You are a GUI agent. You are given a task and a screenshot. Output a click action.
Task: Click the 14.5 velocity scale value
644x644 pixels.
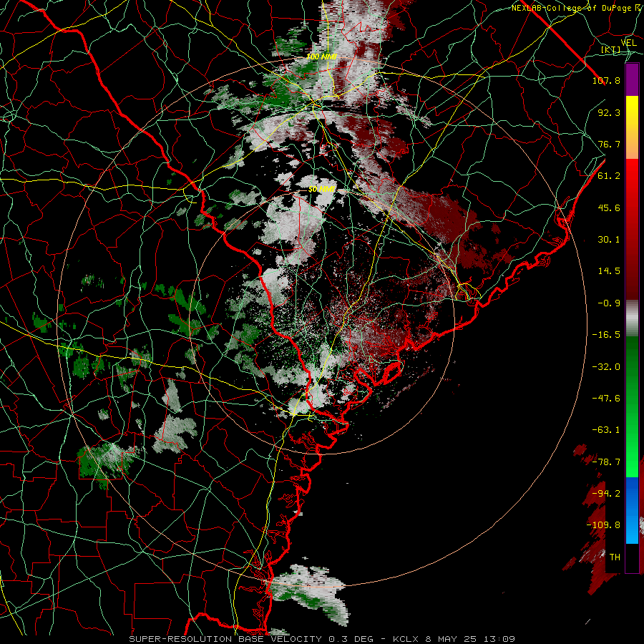point(609,271)
